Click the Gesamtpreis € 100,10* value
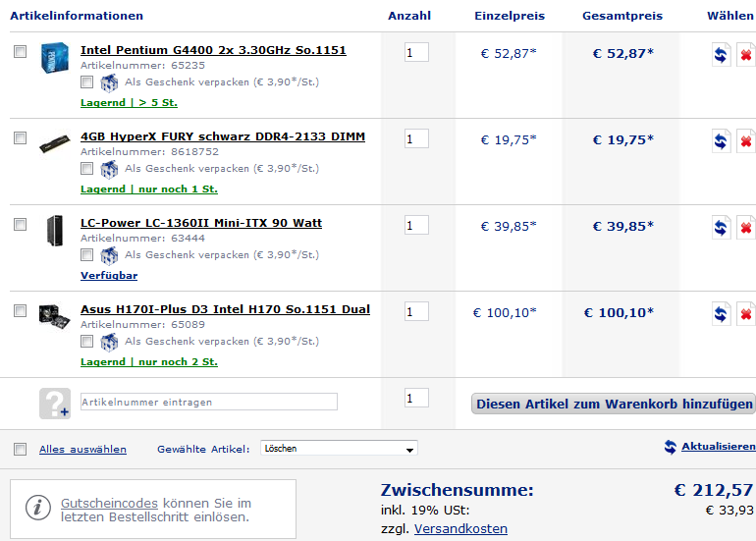This screenshot has width=756, height=541. click(619, 312)
